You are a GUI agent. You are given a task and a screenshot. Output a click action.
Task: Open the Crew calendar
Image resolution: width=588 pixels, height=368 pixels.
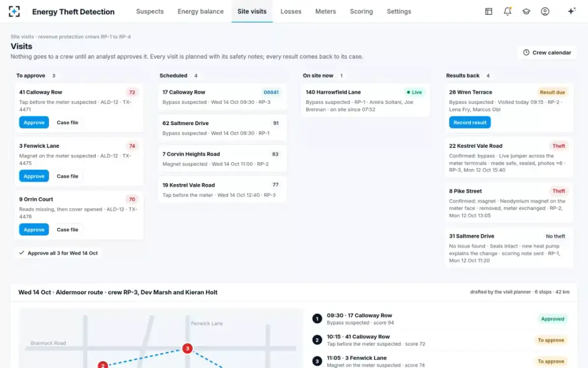point(547,53)
